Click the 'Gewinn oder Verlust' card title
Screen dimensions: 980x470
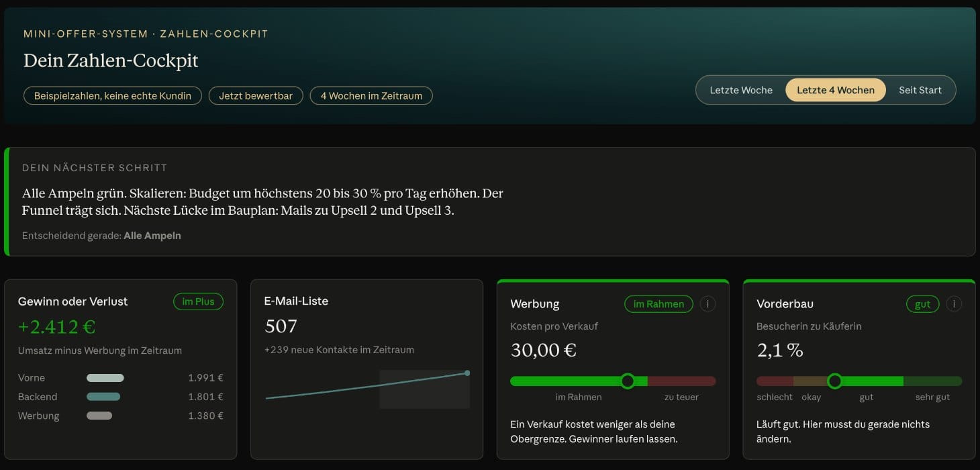point(73,301)
